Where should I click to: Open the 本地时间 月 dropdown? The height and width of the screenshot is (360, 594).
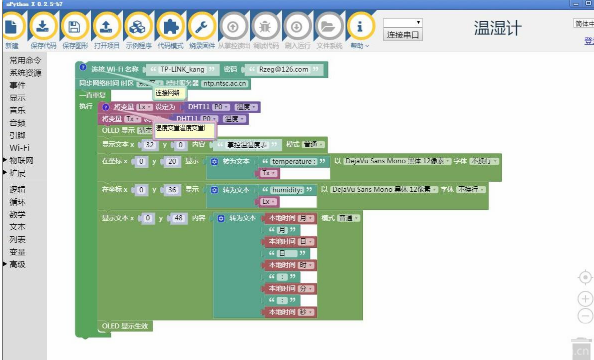[x=306, y=218]
